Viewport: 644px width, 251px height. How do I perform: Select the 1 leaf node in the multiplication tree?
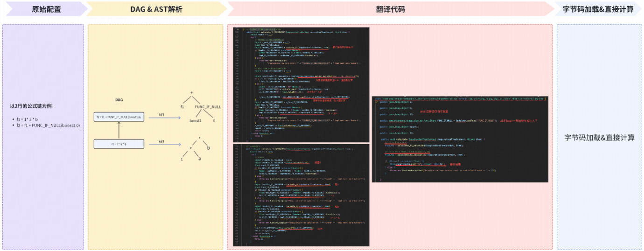pos(181,159)
